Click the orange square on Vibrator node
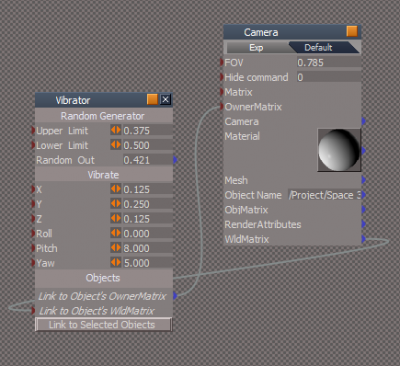The height and width of the screenshot is (366, 400). coord(152,99)
